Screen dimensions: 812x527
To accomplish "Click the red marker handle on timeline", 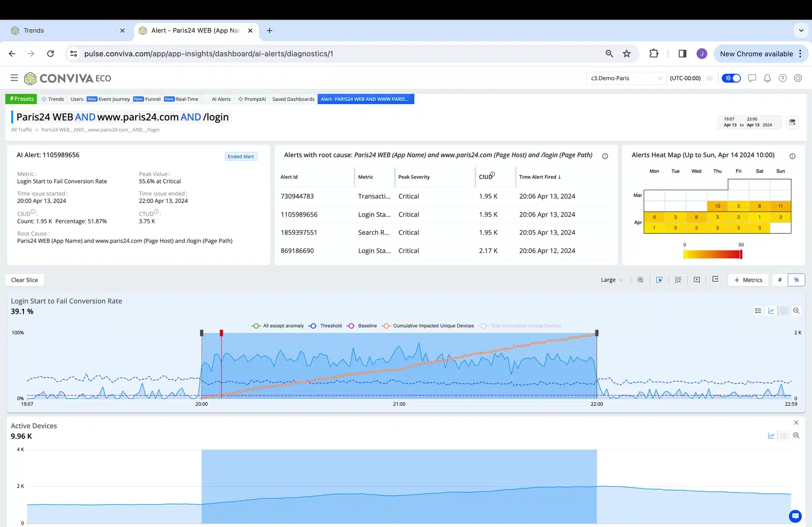I will point(221,332).
